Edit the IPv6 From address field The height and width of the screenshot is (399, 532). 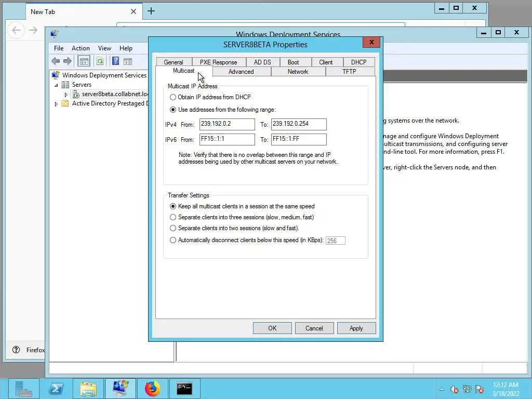click(x=227, y=139)
